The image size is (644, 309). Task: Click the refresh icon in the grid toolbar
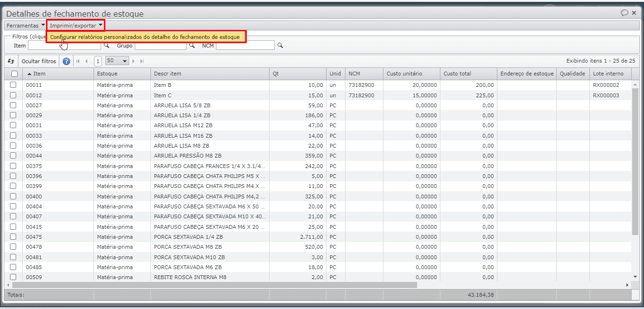[x=11, y=61]
